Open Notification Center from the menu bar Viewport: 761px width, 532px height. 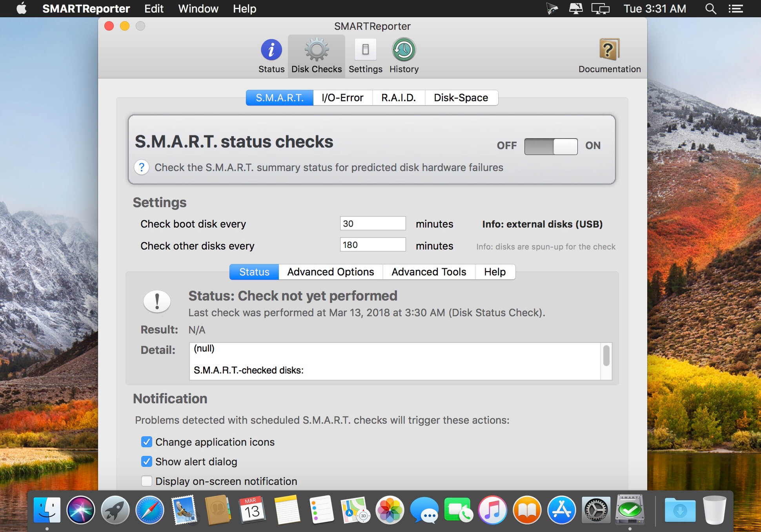736,9
